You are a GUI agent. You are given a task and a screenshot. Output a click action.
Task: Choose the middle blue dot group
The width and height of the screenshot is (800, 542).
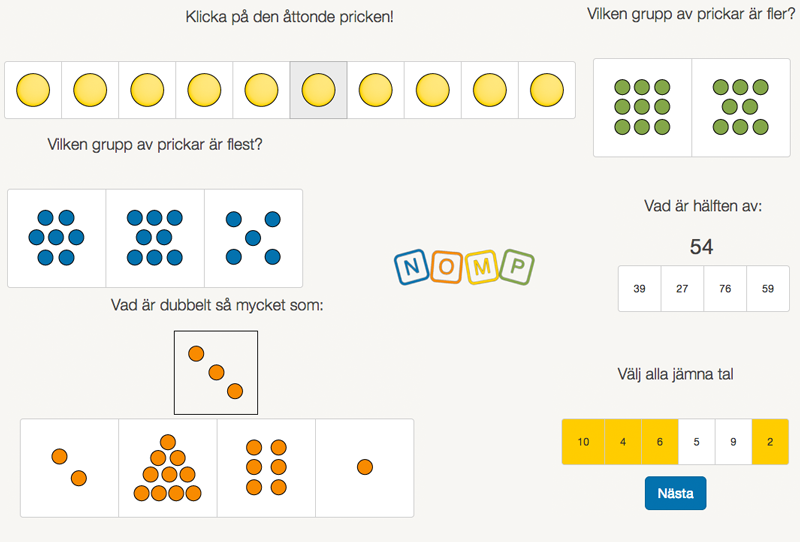click(155, 238)
